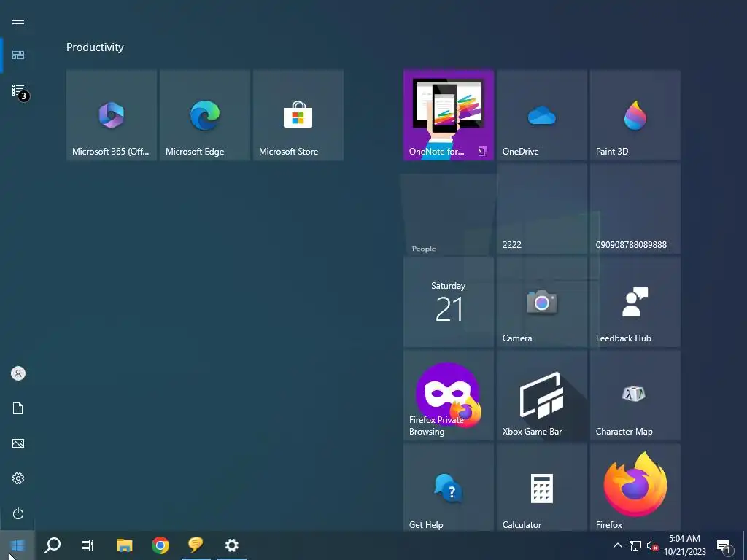
Task: Expand the Start menu hamburger button
Action: coord(18,20)
